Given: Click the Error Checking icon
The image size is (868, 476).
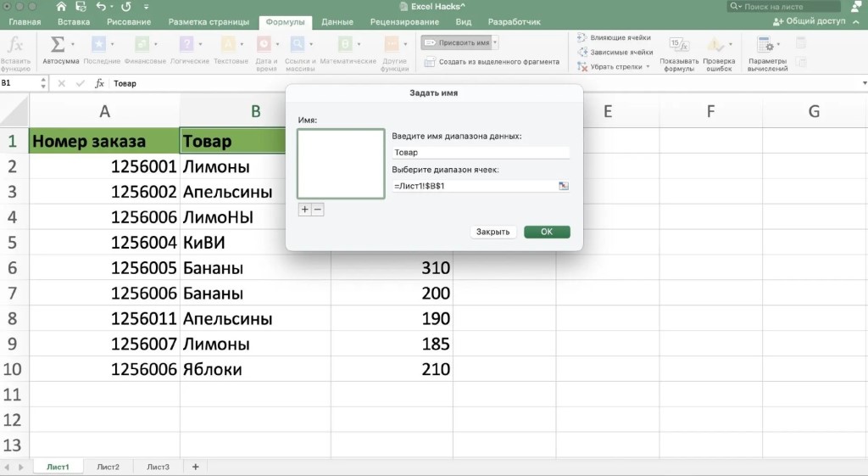Looking at the screenshot, I should click(x=719, y=45).
